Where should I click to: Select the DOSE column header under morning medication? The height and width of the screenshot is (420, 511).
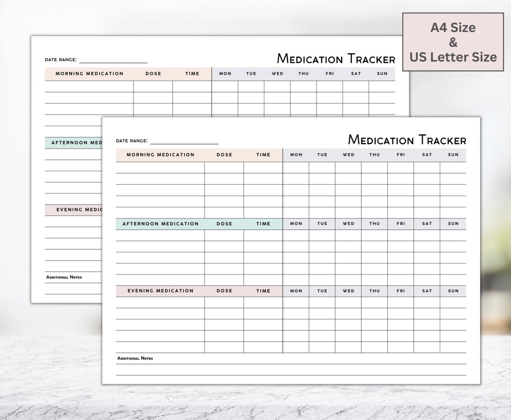(x=224, y=154)
